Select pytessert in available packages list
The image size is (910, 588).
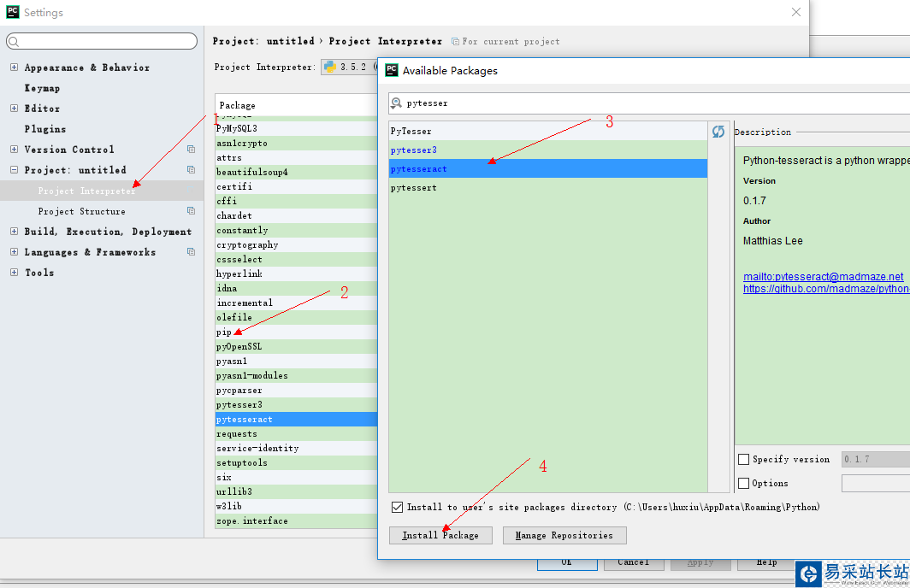click(x=548, y=187)
